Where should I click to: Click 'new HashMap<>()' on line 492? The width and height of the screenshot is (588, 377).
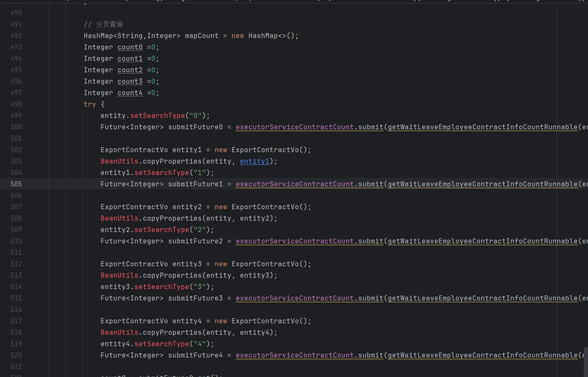(263, 36)
